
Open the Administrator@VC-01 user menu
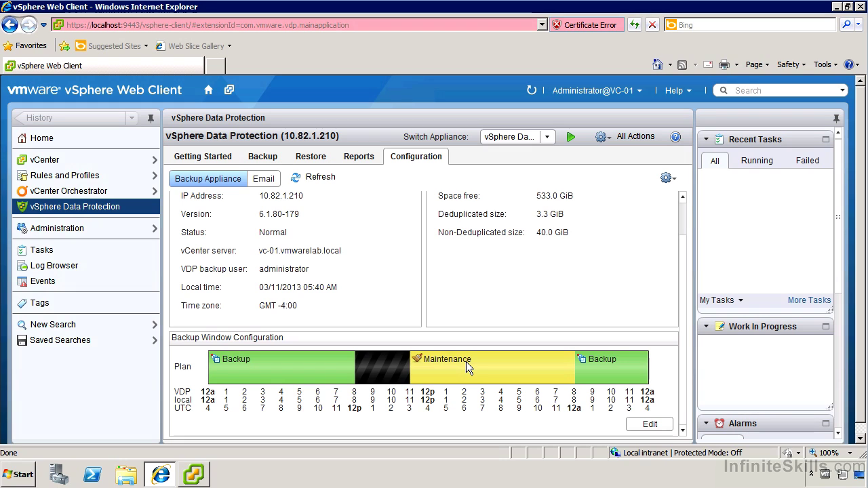[x=597, y=91]
